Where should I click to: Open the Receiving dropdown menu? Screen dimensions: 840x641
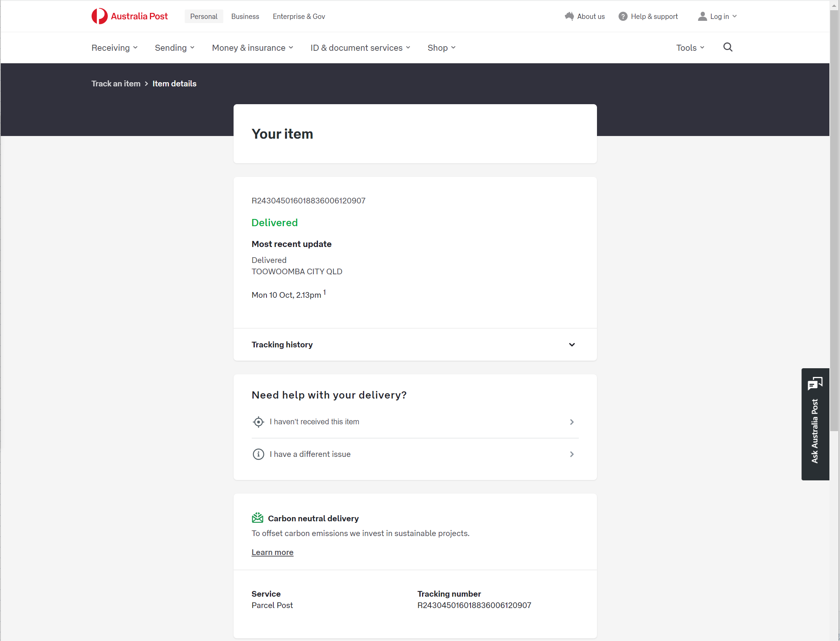tap(114, 48)
